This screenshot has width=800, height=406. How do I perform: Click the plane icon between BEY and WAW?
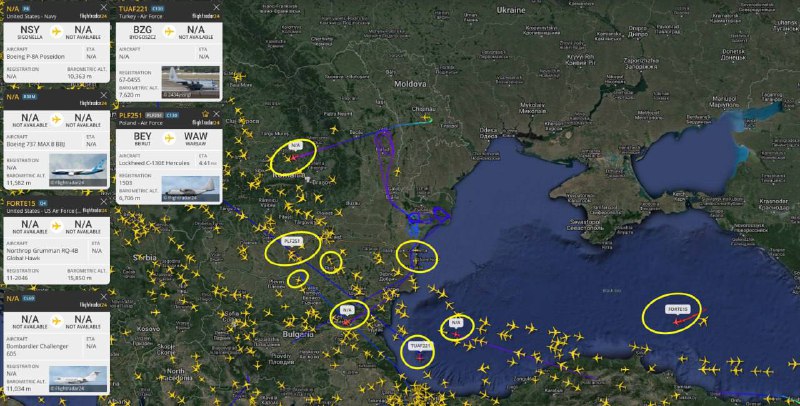click(169, 137)
